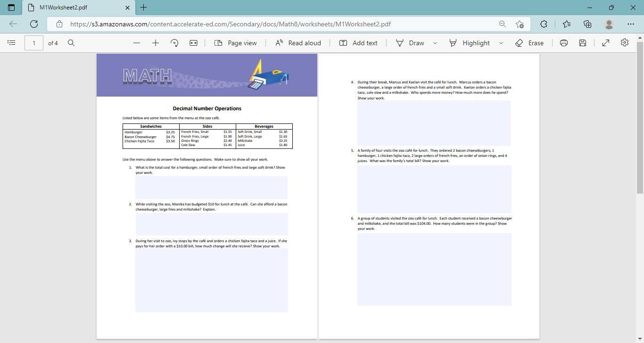Zoom out of the PDF
The image size is (644, 343).
[x=137, y=43]
